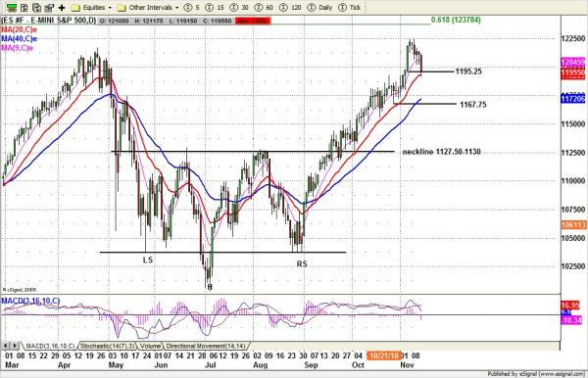Screen dimensions: 588x378
Task: Click the H head label below the July low
Action: click(210, 287)
